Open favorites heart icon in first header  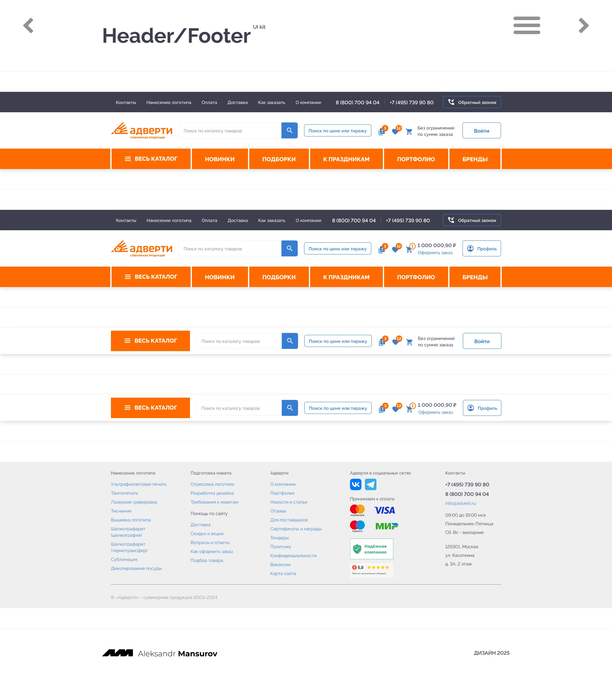(395, 131)
